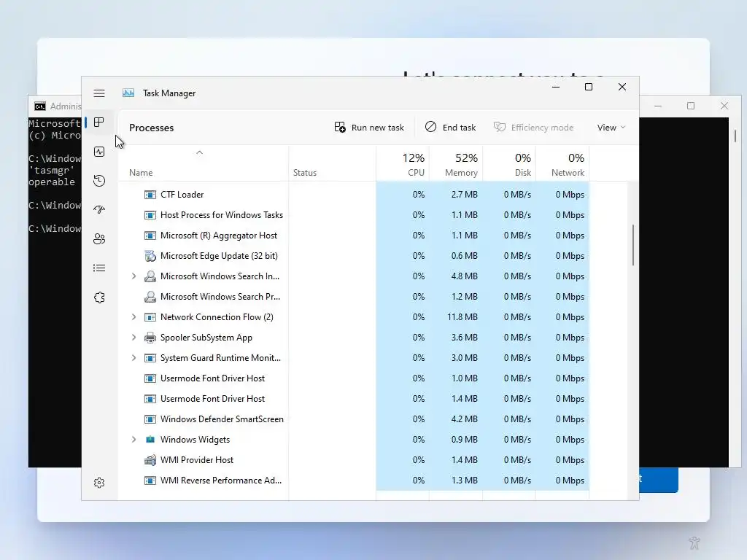
Task: Click the blue button on setup screen
Action: 659,480
